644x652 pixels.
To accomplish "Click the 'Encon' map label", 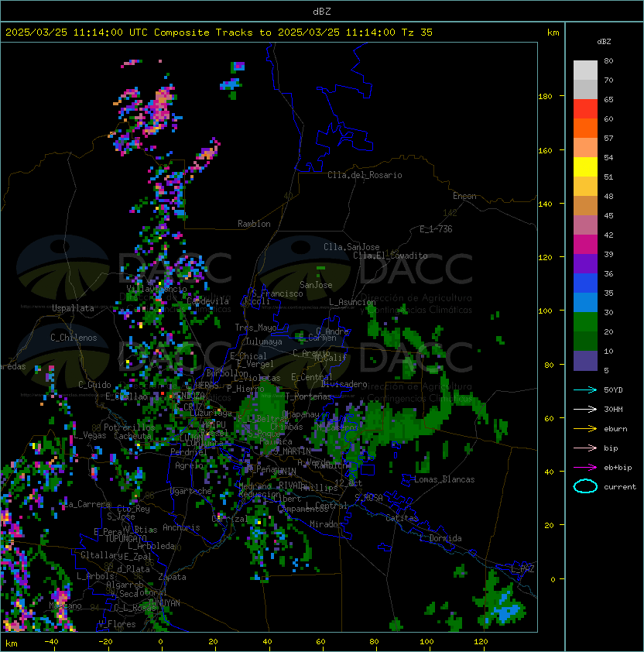I will (464, 196).
